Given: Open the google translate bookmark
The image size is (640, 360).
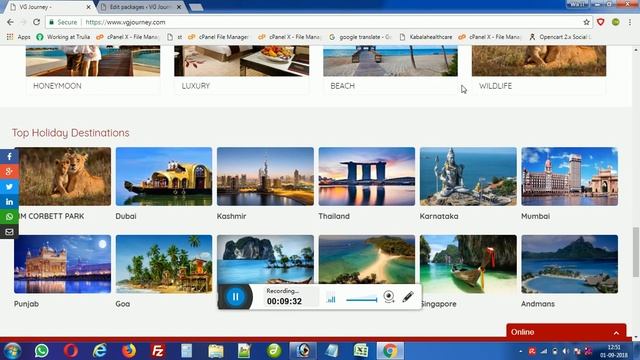Looking at the screenshot, I should pos(360,37).
